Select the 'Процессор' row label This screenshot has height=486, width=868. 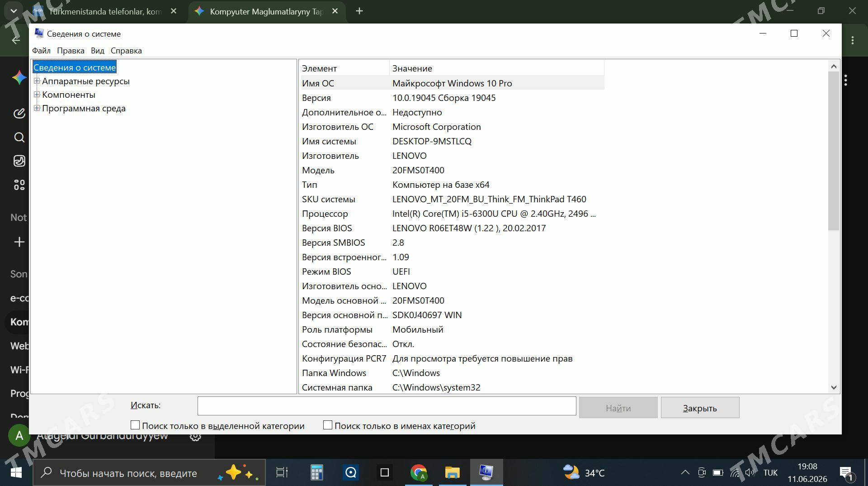pos(325,214)
